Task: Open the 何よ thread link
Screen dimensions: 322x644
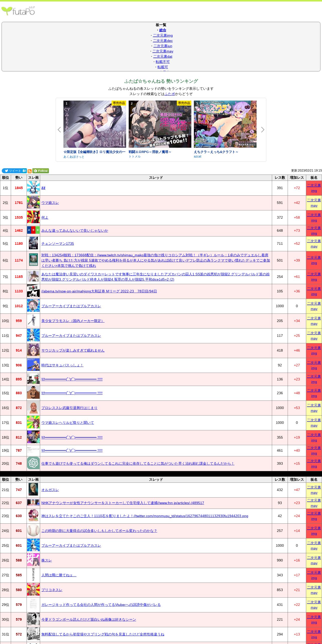Action: pos(45,217)
